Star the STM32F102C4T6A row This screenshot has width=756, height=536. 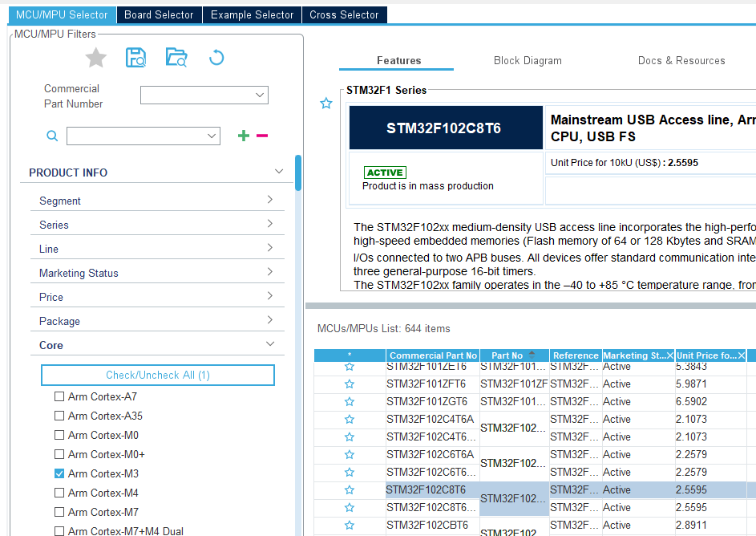click(x=350, y=419)
